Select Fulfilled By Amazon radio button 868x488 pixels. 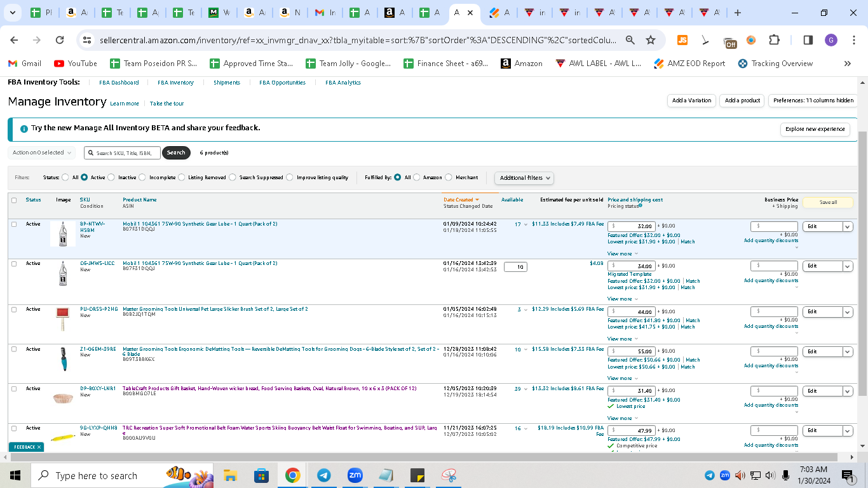point(416,178)
